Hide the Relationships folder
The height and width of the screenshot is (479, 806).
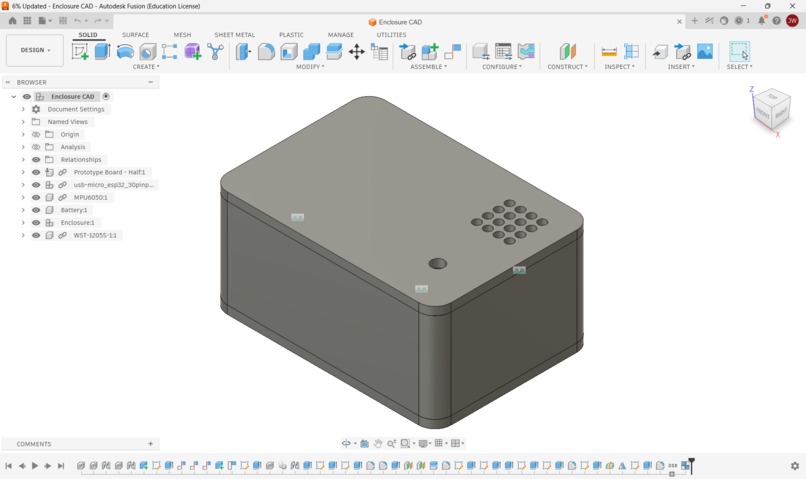pyautogui.click(x=36, y=159)
